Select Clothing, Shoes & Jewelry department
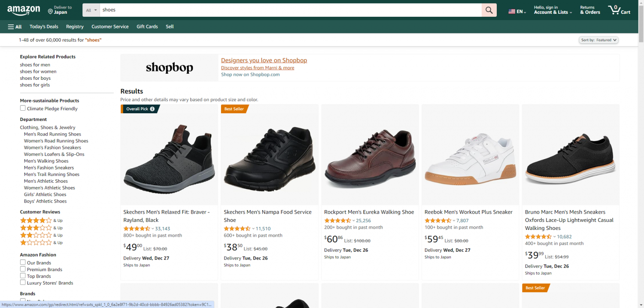The image size is (644, 308). pos(48,127)
